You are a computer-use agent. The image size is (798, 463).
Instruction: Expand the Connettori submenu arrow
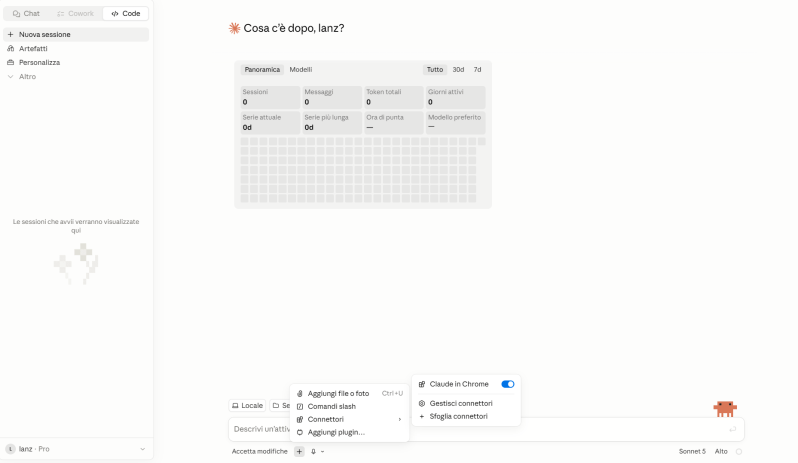[400, 419]
